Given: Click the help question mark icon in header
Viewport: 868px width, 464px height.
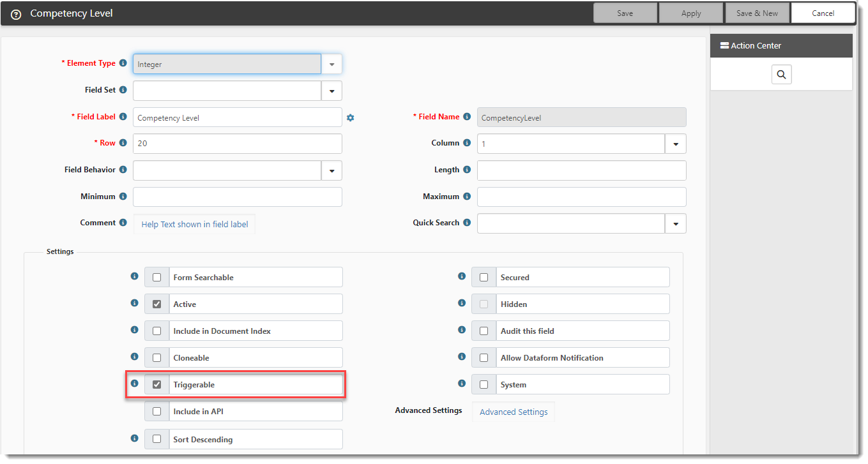Looking at the screenshot, I should pyautogui.click(x=17, y=14).
